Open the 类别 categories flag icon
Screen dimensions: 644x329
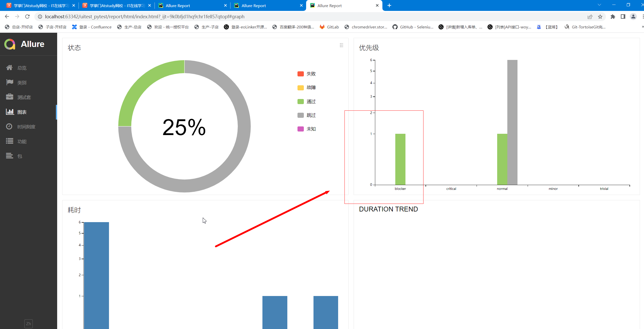[x=9, y=82]
